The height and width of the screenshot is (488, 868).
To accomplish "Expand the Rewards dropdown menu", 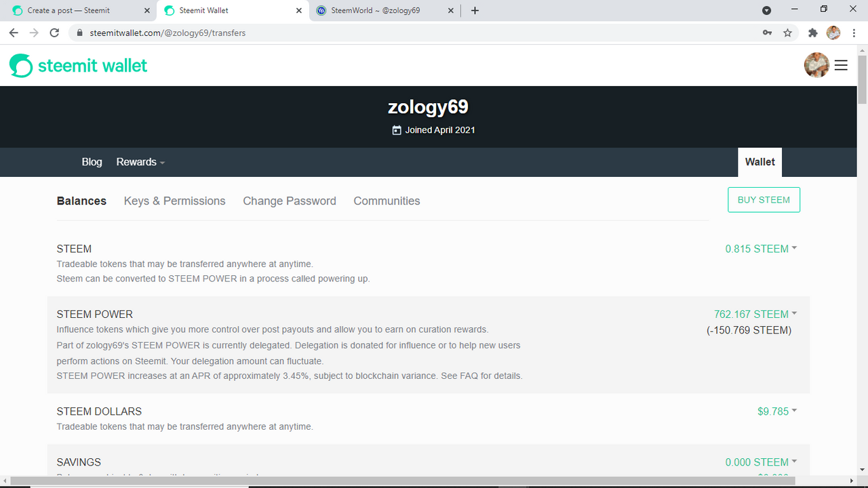I will point(140,162).
